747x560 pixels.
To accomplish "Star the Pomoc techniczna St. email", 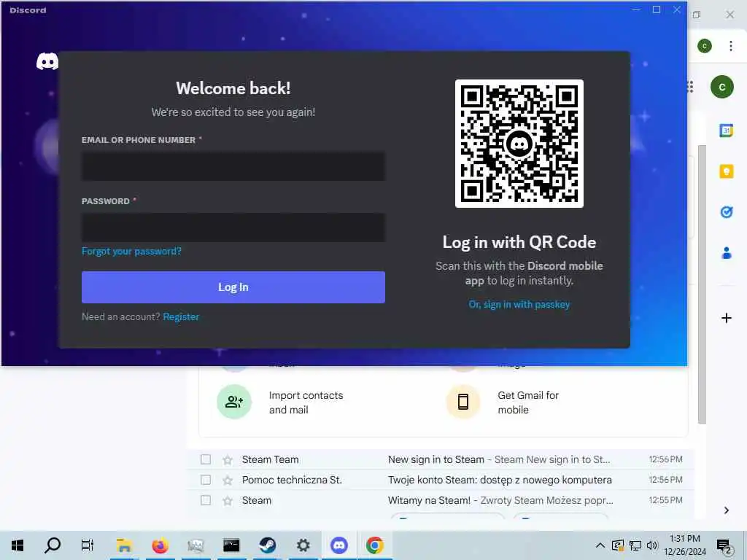I will 228,480.
